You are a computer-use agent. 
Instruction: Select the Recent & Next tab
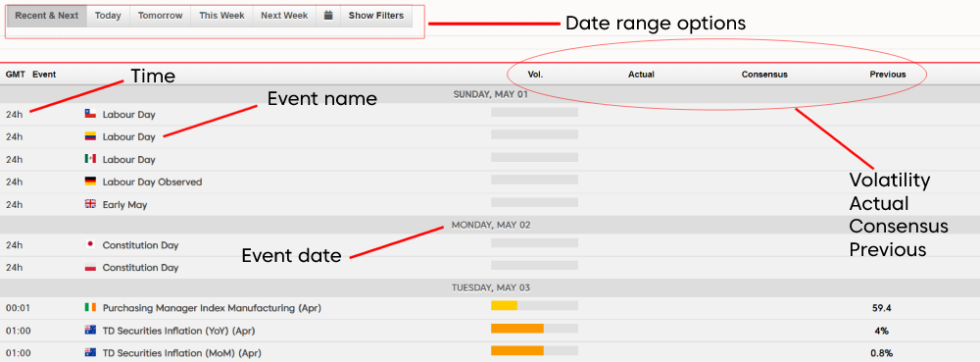(x=47, y=16)
